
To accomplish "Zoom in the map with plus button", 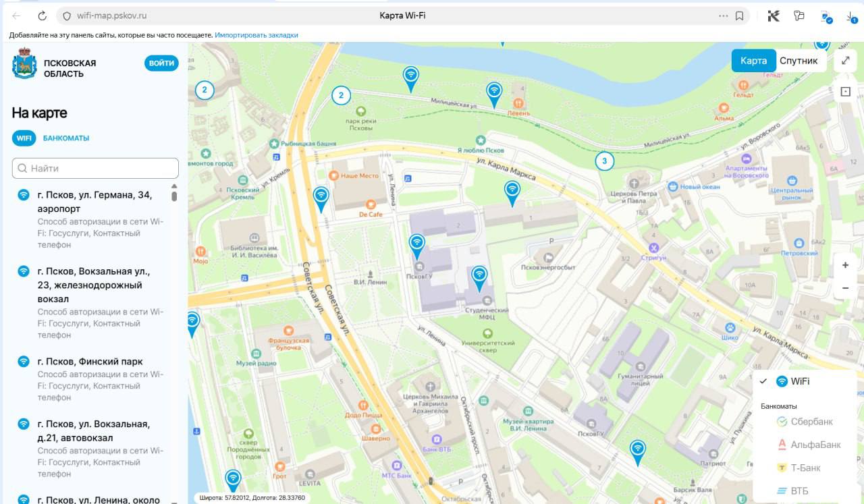I will click(845, 265).
